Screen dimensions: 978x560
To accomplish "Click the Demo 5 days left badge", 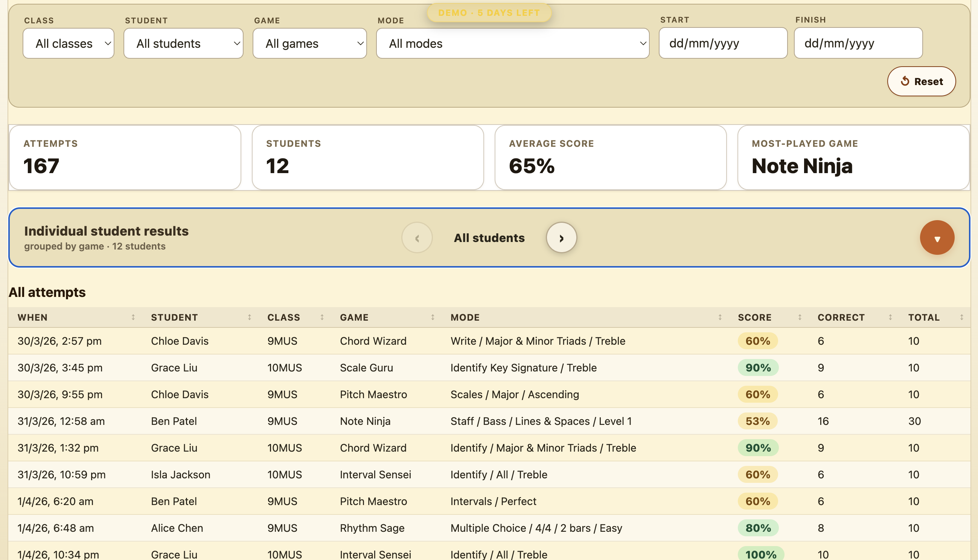I will (x=489, y=13).
